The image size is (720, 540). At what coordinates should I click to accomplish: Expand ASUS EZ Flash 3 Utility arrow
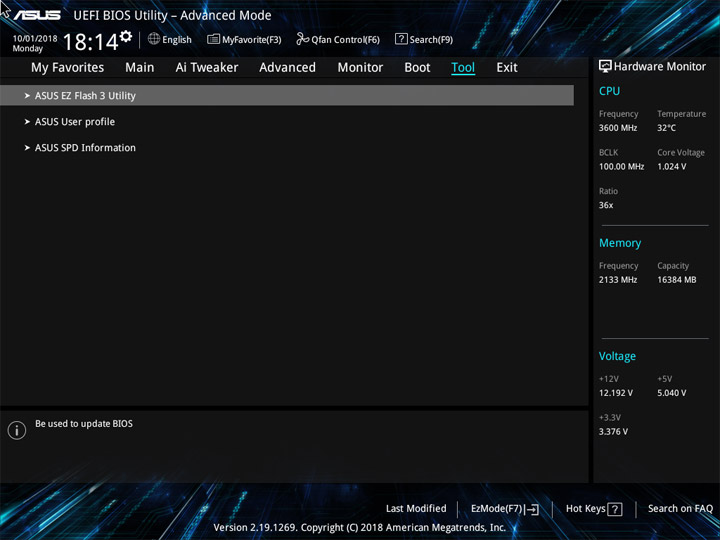tap(27, 96)
